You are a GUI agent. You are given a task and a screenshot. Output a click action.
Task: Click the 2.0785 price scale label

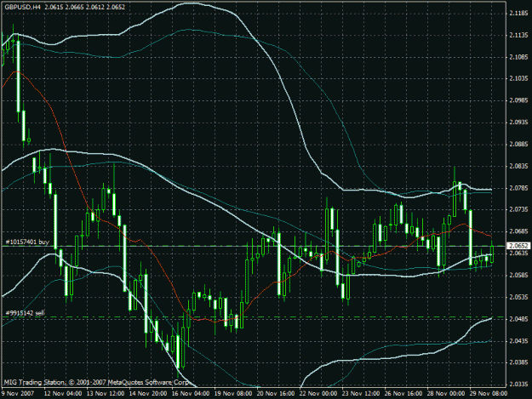(x=518, y=188)
